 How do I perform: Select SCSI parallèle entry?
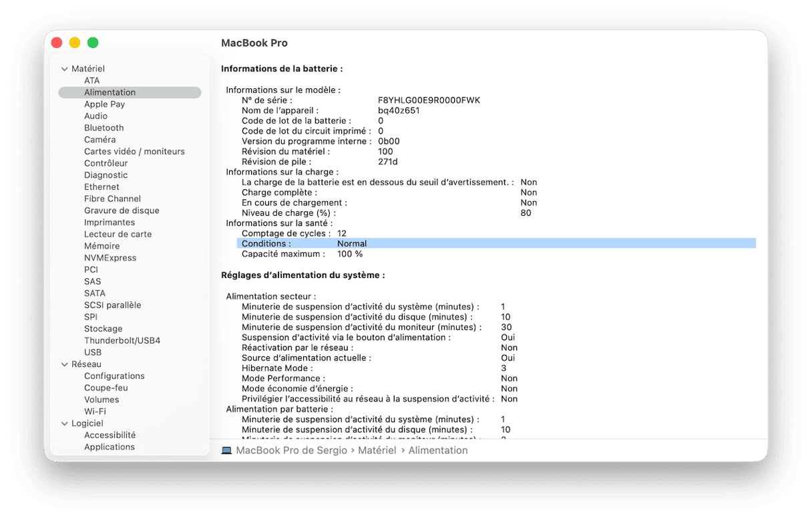tap(112, 305)
